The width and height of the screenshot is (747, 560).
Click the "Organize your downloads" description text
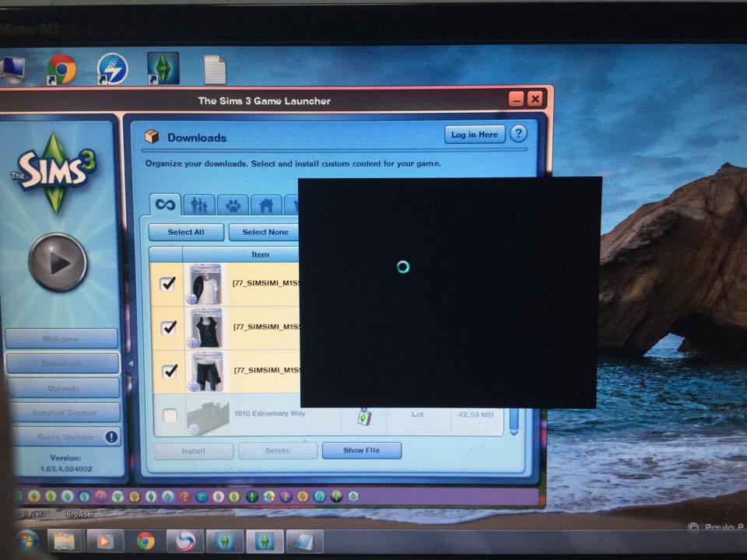pos(293,163)
